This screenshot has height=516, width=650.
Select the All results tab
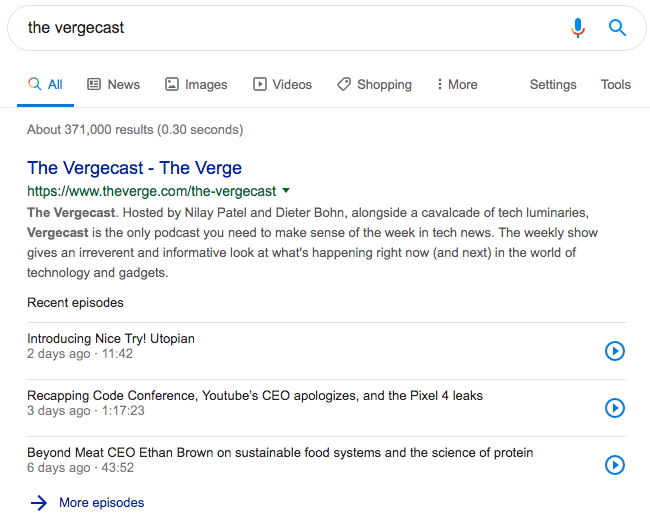pyautogui.click(x=45, y=85)
